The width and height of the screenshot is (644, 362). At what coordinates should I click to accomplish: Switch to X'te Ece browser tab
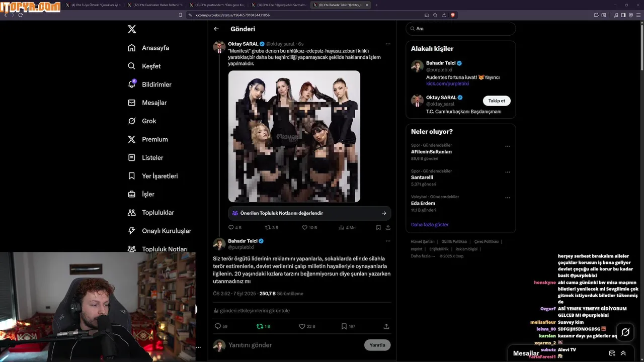(x=278, y=5)
